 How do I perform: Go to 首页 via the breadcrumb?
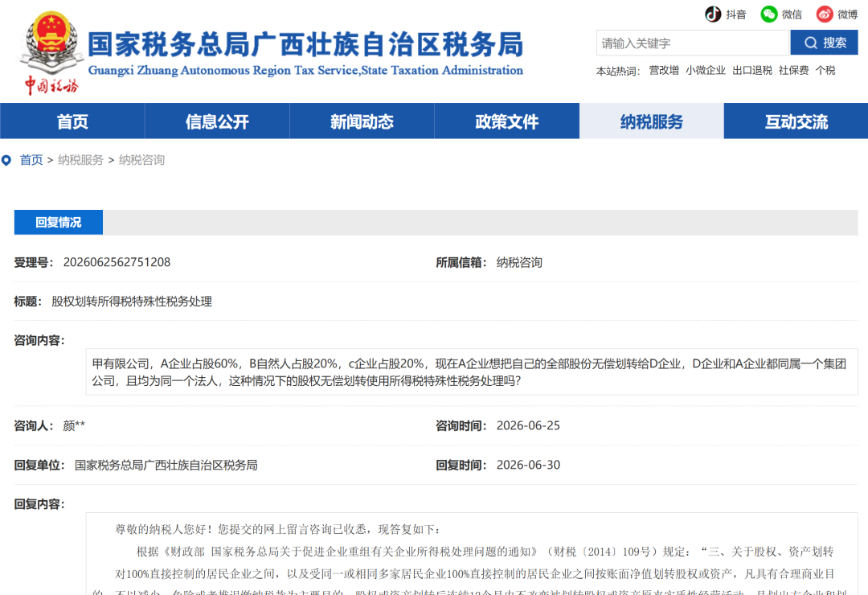31,160
